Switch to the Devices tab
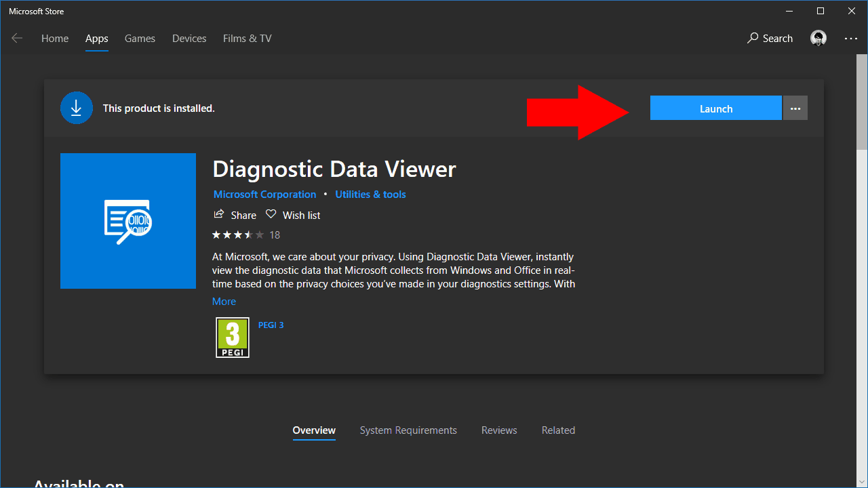 point(189,39)
